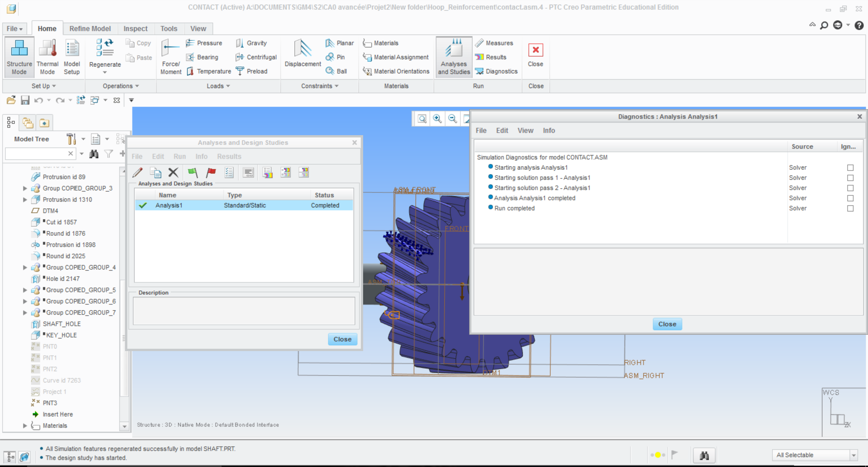Open the All Selectable filter dropdown
Image resolution: width=868 pixels, height=467 pixels.
(854, 455)
